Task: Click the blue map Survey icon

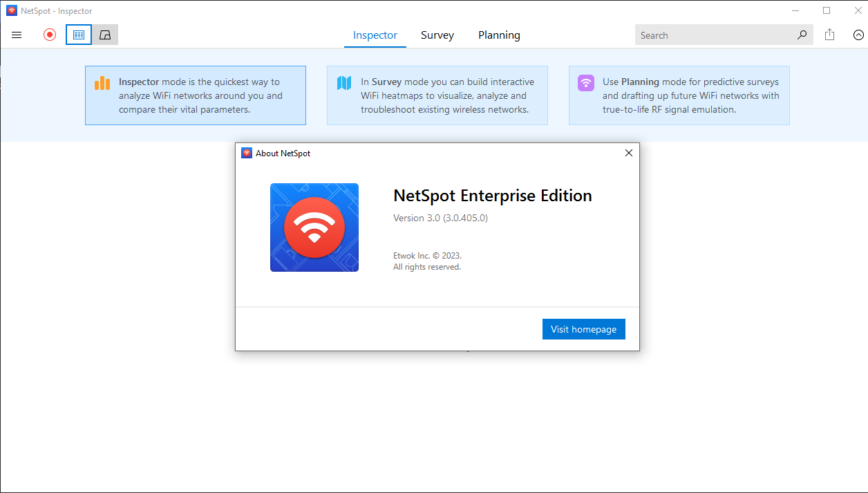Action: [x=344, y=83]
